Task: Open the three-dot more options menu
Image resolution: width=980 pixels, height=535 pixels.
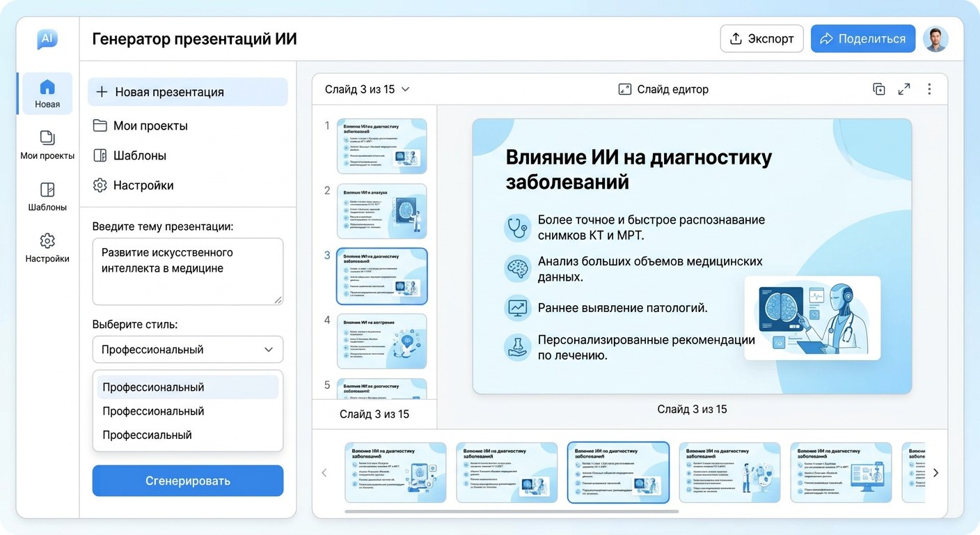Action: [929, 89]
